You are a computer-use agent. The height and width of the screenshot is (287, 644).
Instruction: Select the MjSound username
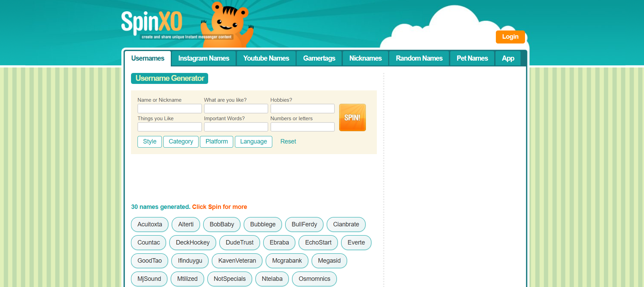click(x=149, y=279)
